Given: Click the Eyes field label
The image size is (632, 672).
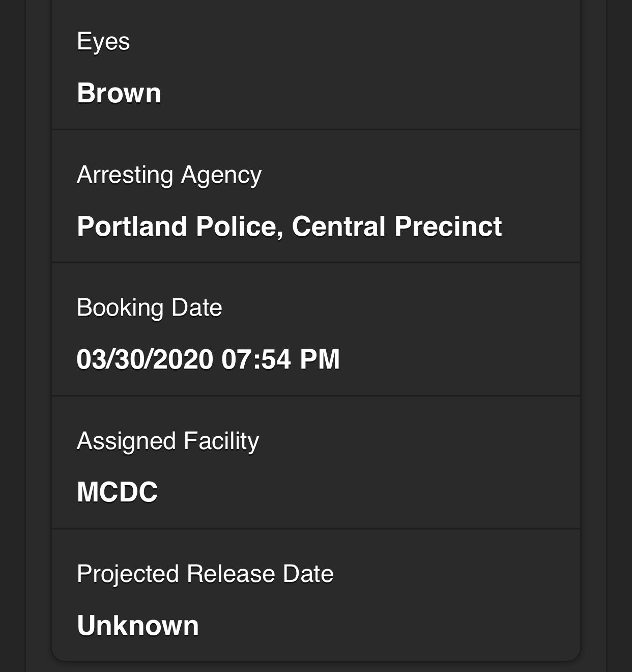Looking at the screenshot, I should [x=103, y=41].
